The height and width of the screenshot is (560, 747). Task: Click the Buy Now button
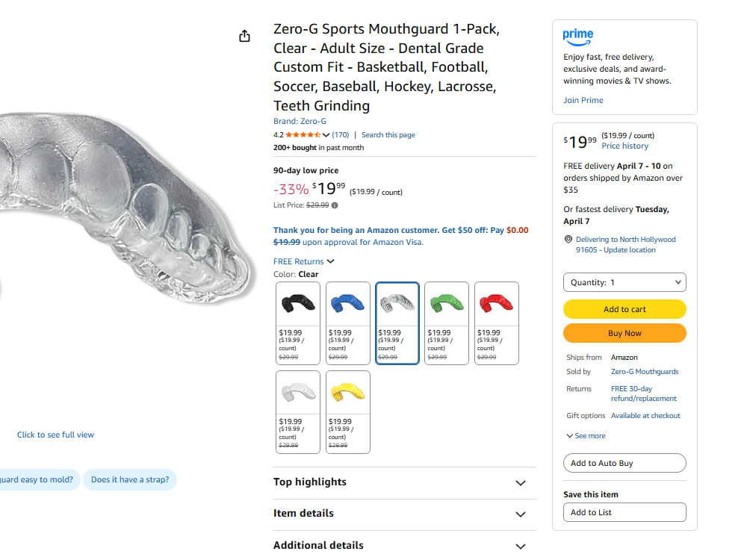[x=624, y=333]
